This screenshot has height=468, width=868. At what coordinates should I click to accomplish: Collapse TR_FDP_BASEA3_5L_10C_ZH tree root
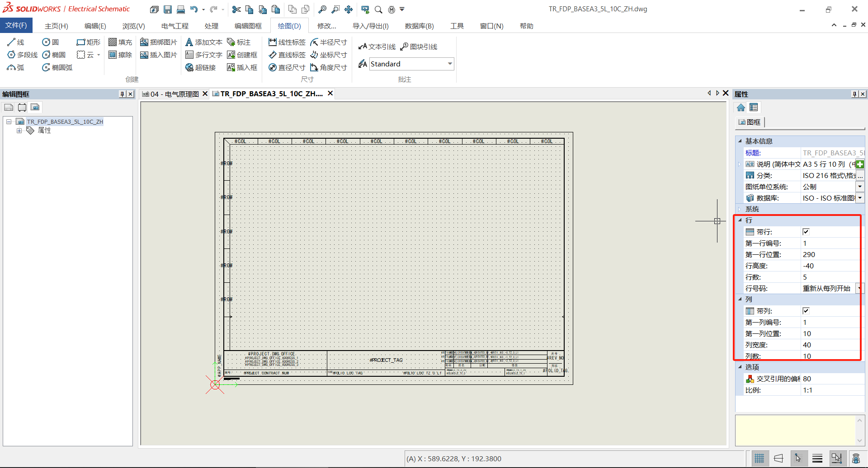(9, 122)
